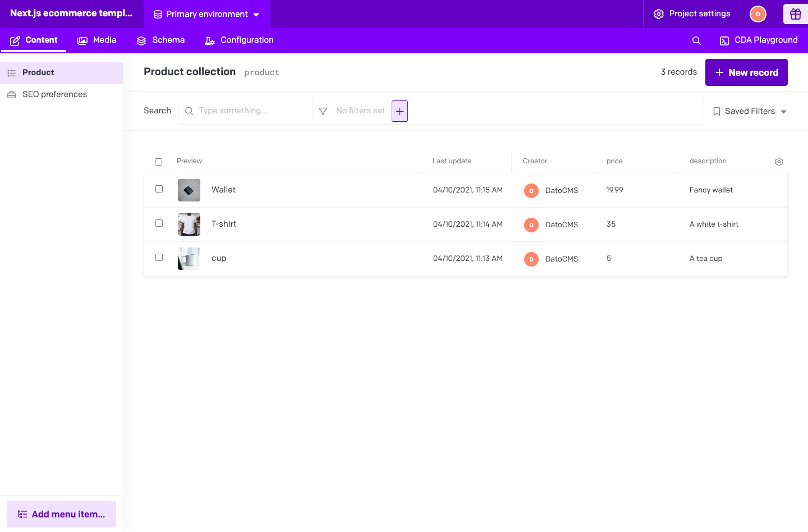
Task: Open CDA Playground
Action: (x=759, y=40)
